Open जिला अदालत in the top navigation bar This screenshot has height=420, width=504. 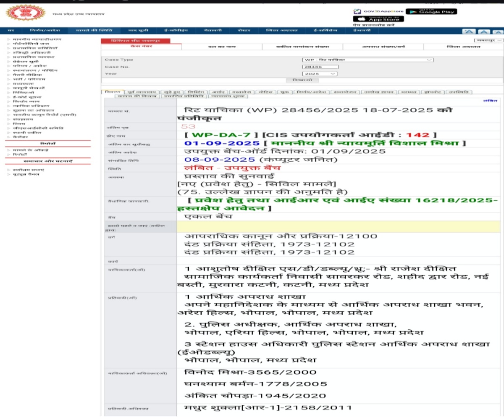tap(282, 31)
